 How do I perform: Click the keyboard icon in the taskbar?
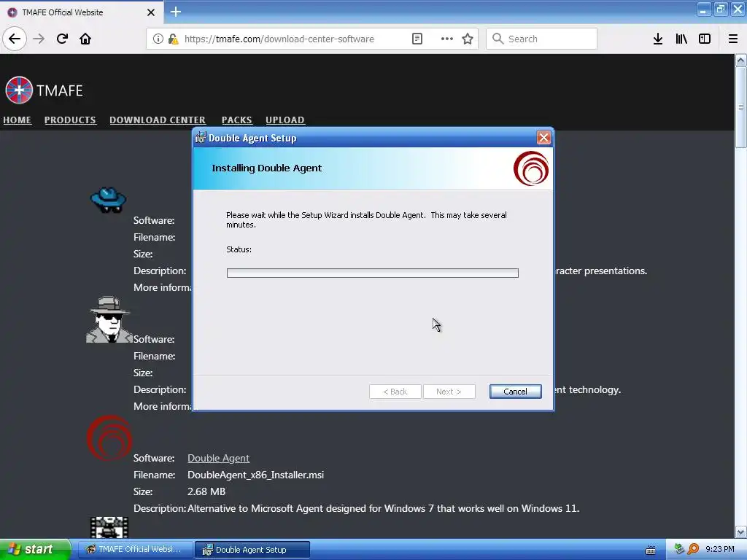pyautogui.click(x=650, y=550)
